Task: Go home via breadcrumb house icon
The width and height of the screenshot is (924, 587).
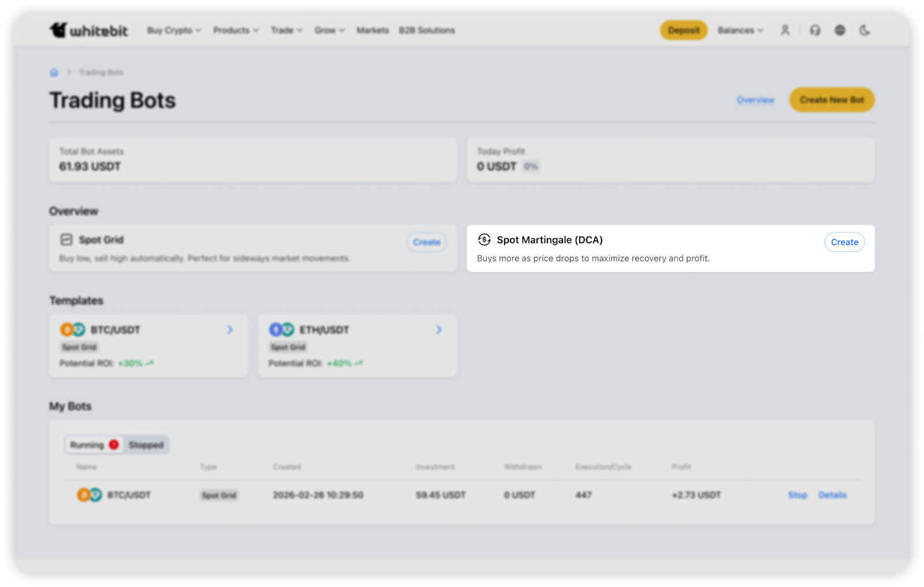Action: (54, 72)
